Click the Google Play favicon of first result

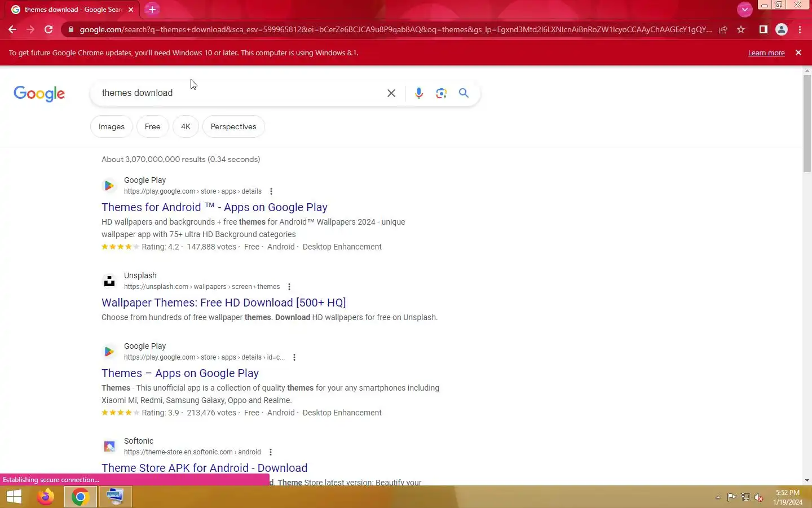pos(109,186)
